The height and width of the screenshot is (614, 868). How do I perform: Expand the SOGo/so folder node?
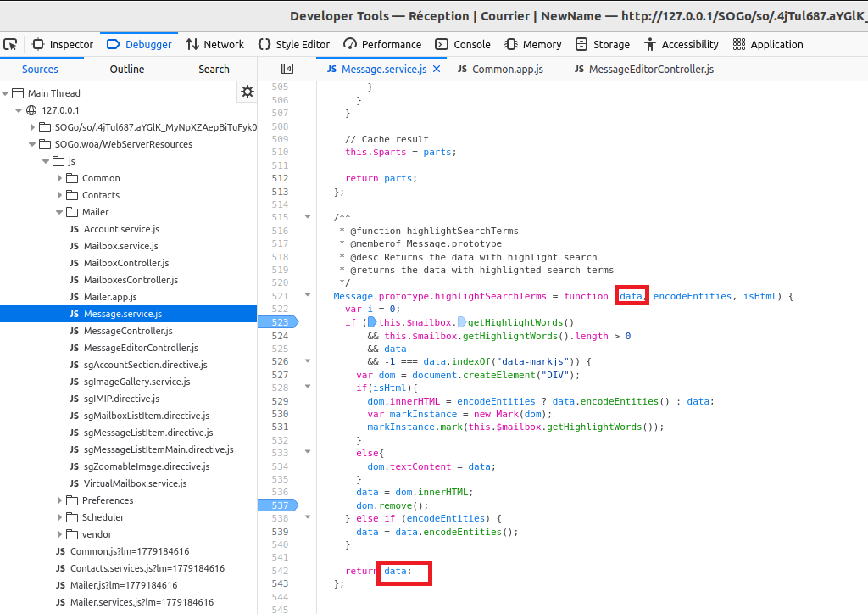(x=32, y=127)
